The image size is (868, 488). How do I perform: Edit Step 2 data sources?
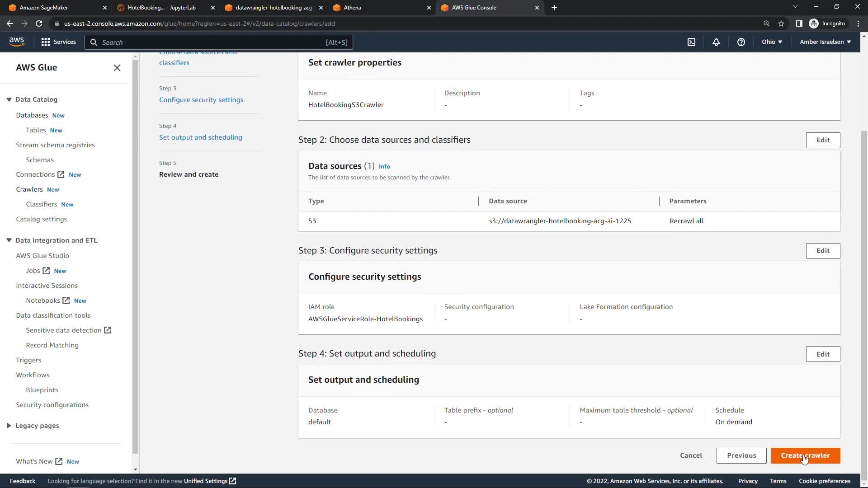[823, 140]
